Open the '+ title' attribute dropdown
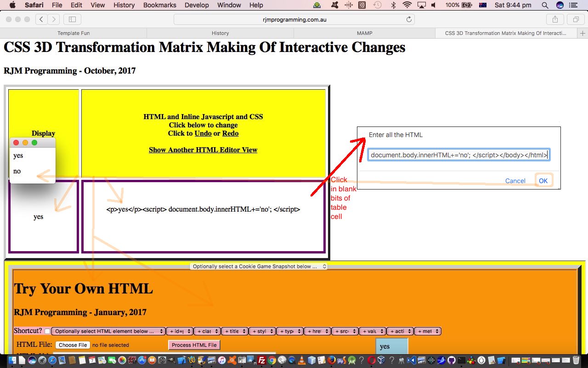Image resolution: width=588 pixels, height=368 pixels. coord(235,331)
